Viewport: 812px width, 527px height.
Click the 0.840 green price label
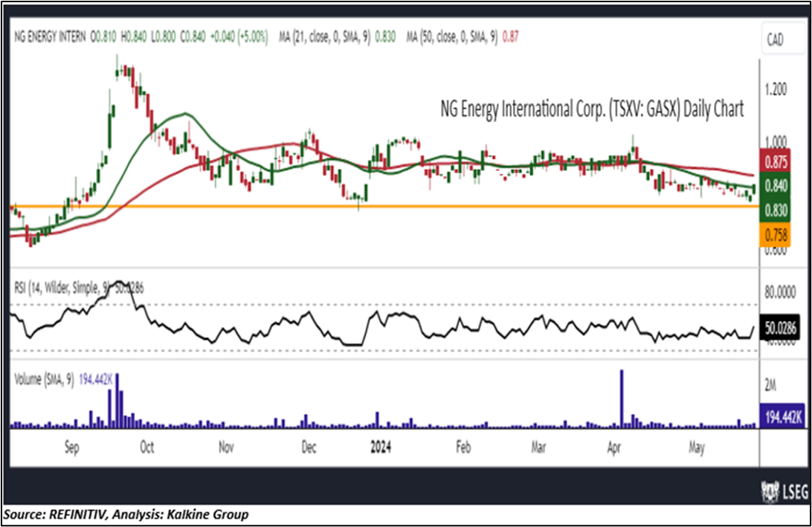(776, 186)
